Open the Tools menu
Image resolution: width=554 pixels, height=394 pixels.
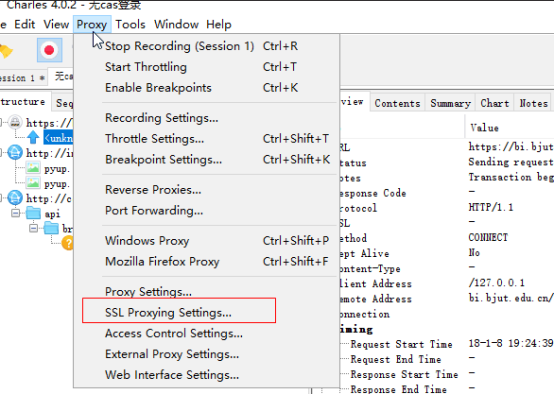[x=130, y=24]
